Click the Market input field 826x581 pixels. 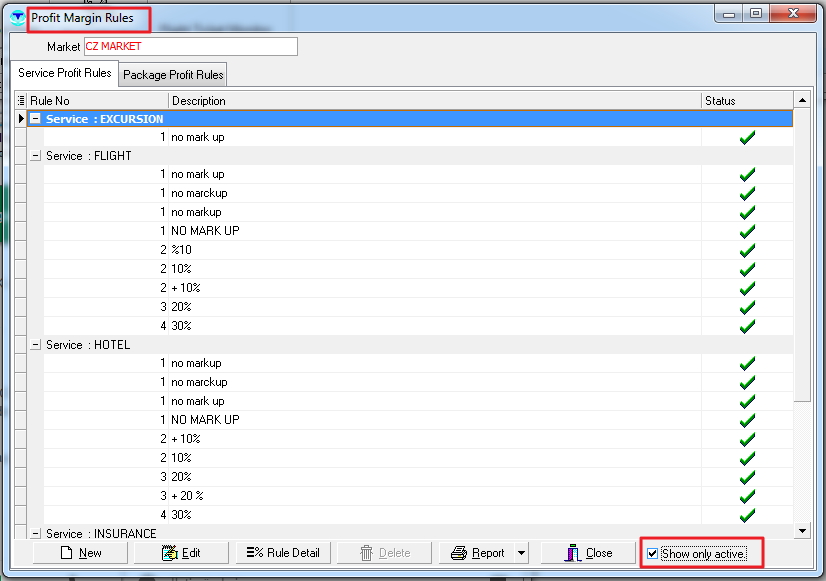pyautogui.click(x=190, y=47)
